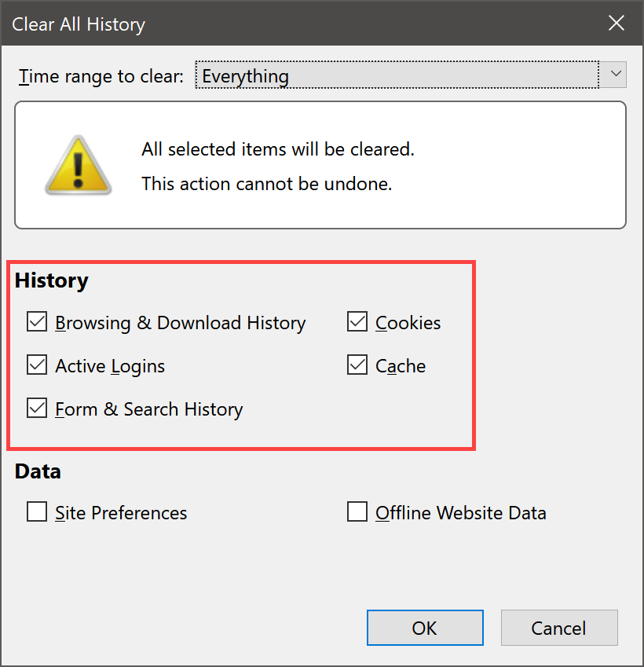Enable the Site Preferences checkbox
The image size is (644, 667).
tap(37, 512)
